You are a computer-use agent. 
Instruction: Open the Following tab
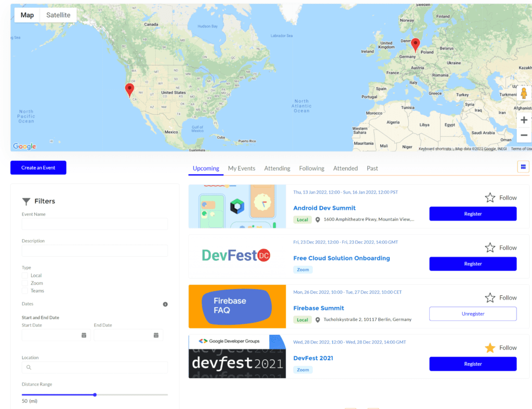coord(312,168)
